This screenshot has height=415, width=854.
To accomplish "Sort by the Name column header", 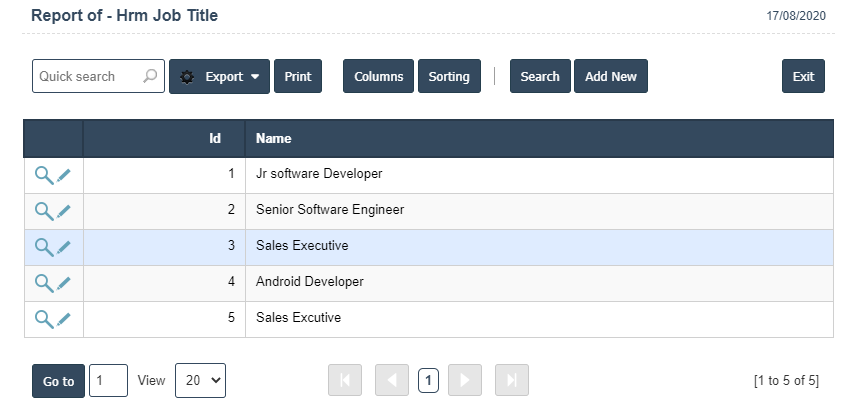I will tap(273, 138).
